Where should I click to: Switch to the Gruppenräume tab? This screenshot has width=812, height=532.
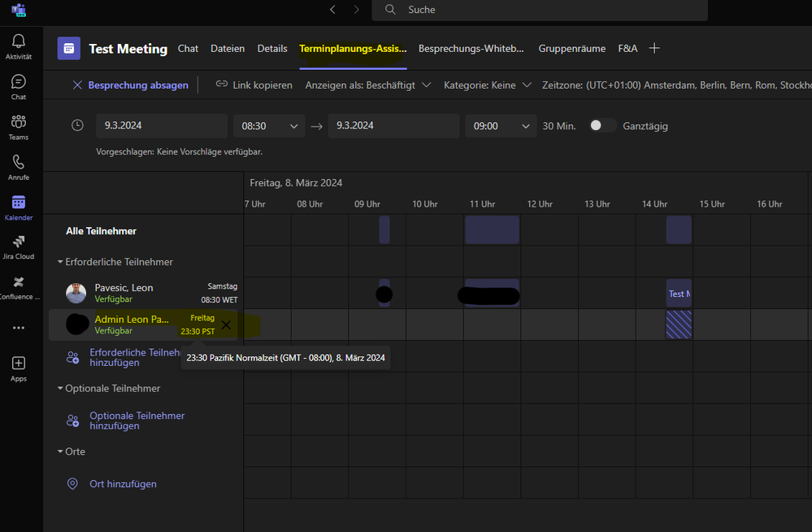coord(571,49)
